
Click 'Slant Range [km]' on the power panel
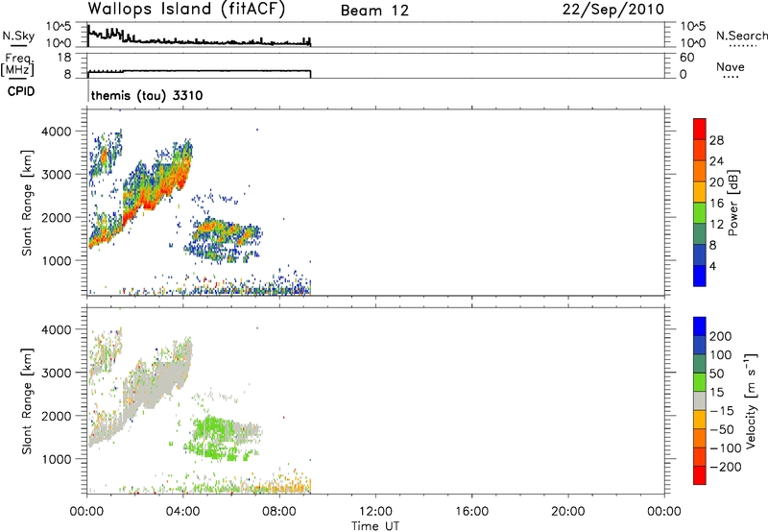tap(27, 203)
